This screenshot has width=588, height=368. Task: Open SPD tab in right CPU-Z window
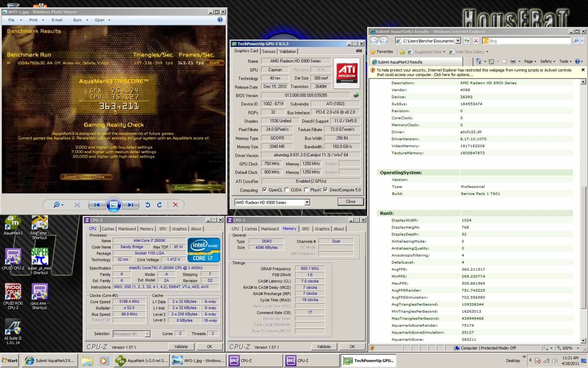pos(305,229)
